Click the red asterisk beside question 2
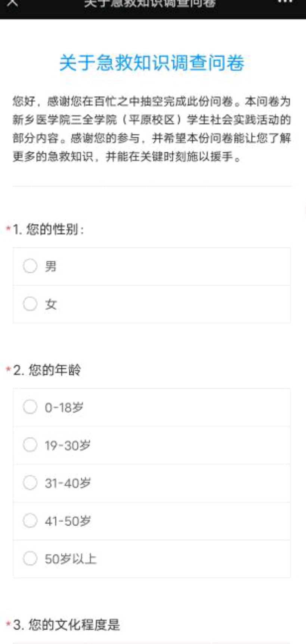Screen dimensions: 306x644 pos(8,369)
